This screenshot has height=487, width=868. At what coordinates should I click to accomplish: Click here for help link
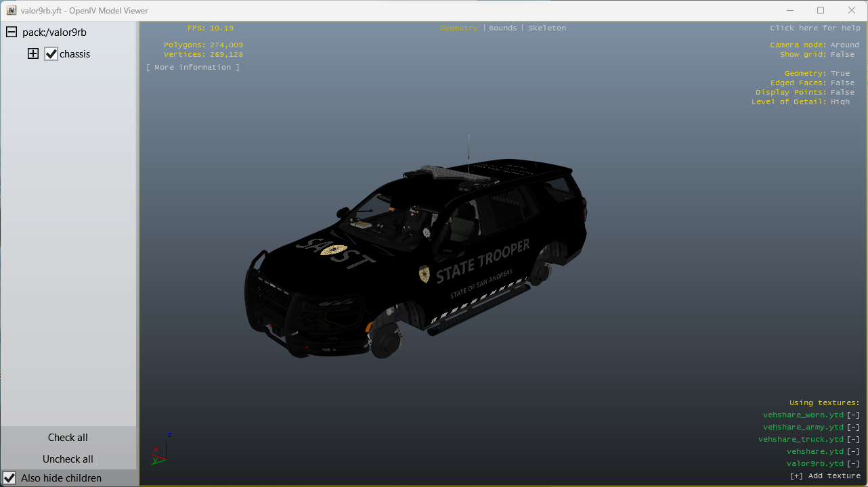(x=815, y=28)
